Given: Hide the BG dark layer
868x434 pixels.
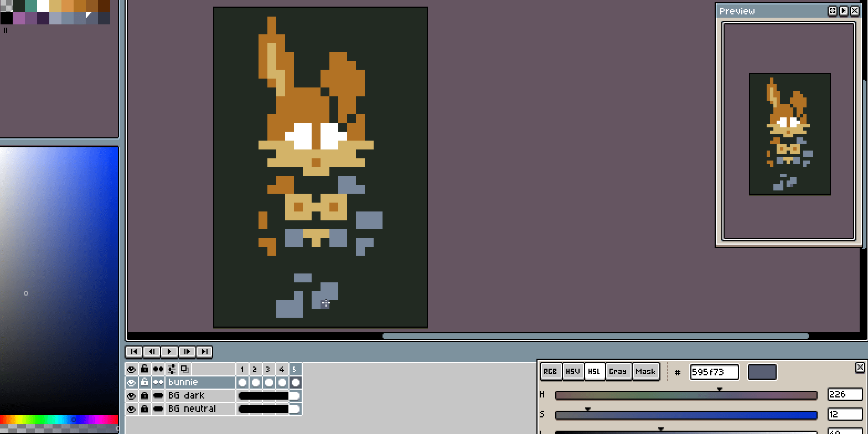Looking at the screenshot, I should pos(131,396).
